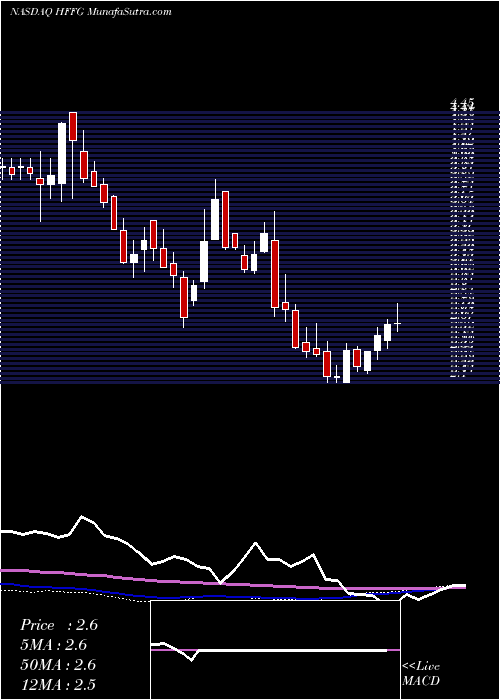Click the NASDAQ HFFG MunafaSutra.com title text
This screenshot has height=700, width=500.
91,12
